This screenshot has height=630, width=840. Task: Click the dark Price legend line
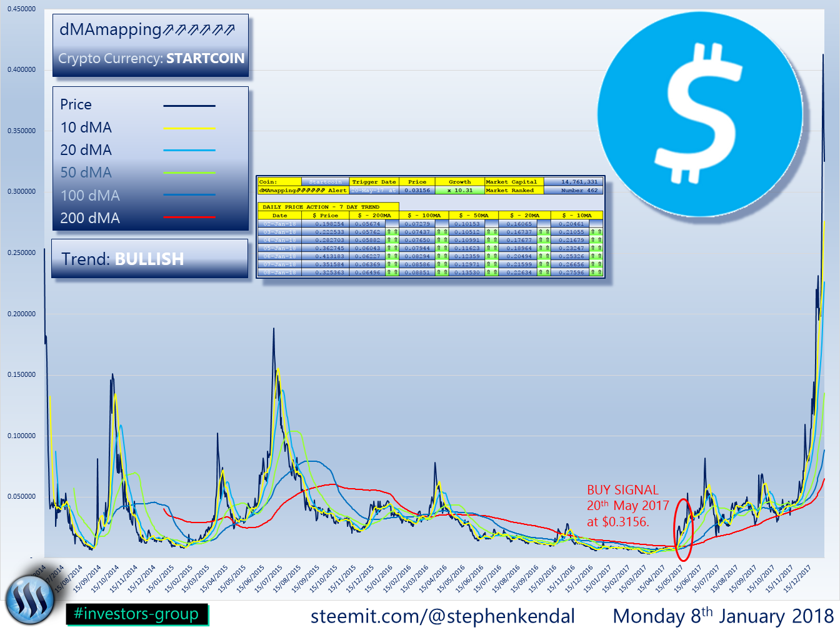(x=189, y=106)
